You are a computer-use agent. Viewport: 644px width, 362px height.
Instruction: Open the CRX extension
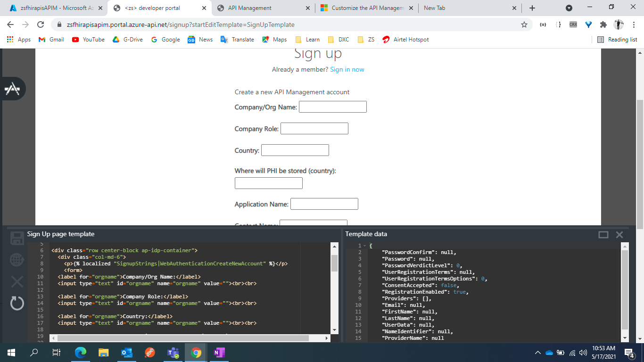pyautogui.click(x=572, y=25)
